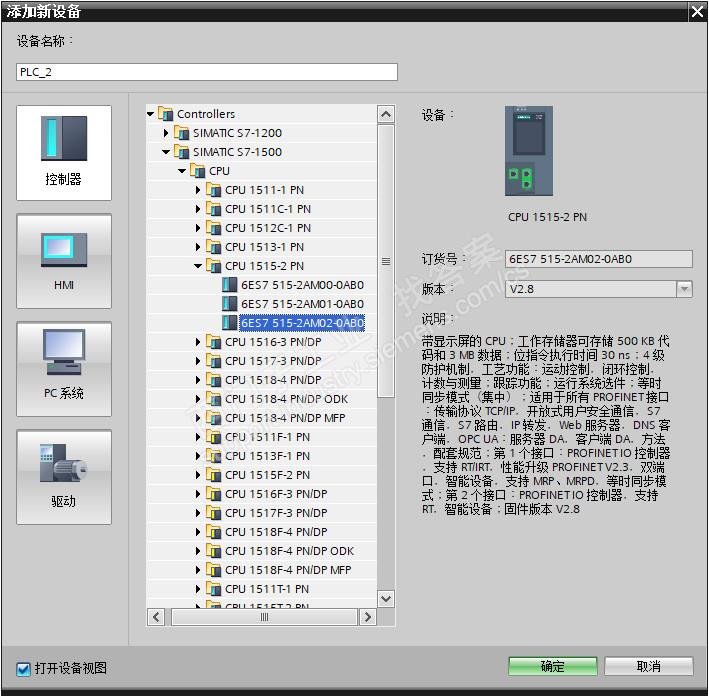Screen dimensions: 709x697
Task: Click the CPU 1511F-1 PN folder icon
Action: click(213, 437)
